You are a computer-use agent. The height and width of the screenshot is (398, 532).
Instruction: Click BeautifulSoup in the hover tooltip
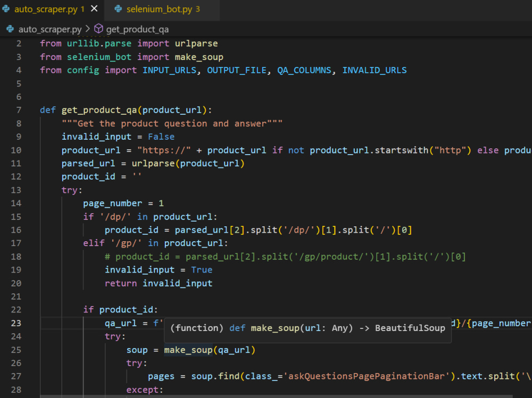coord(410,328)
